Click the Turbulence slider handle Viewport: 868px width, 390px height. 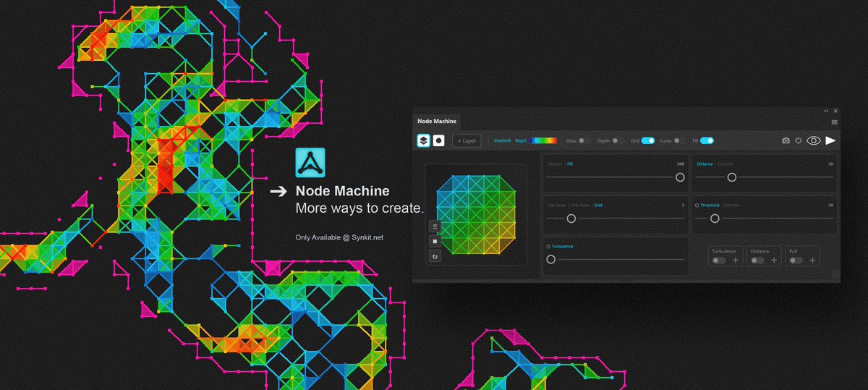pyautogui.click(x=550, y=259)
